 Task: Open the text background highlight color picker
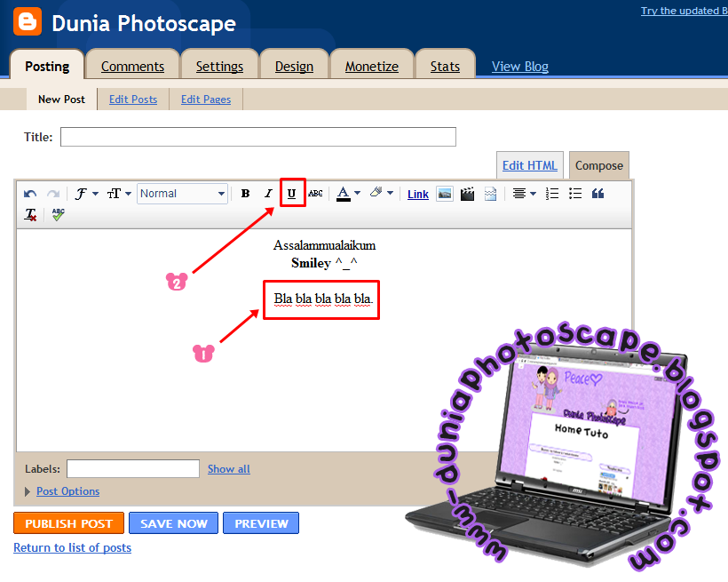click(381, 193)
